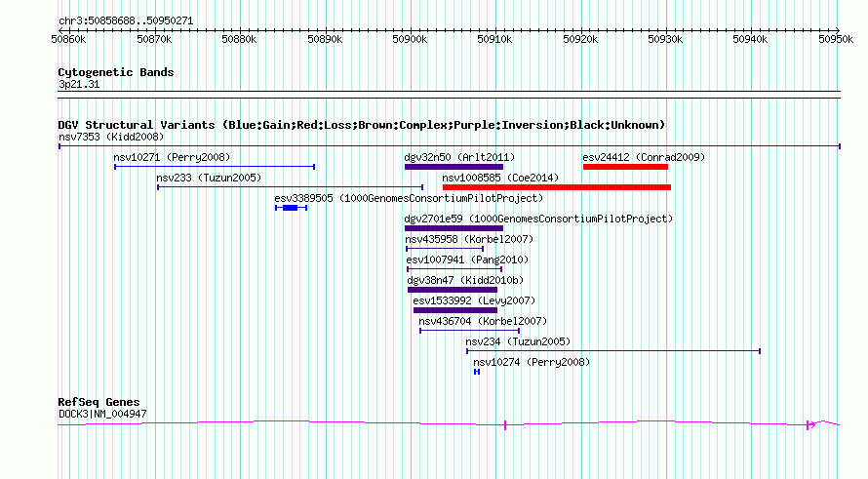This screenshot has width=868, height=479.
Task: Click ruler tick label 50870k
Action: pos(154,39)
